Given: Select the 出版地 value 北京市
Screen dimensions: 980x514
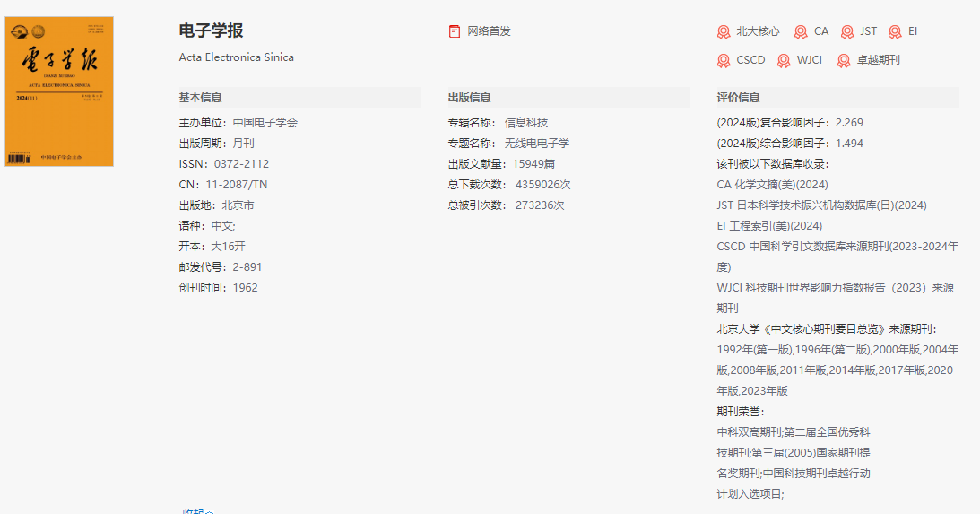Looking at the screenshot, I should point(238,205).
